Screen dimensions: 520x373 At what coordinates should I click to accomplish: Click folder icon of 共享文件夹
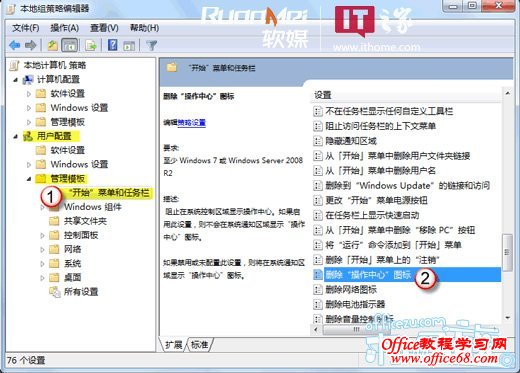(54, 221)
